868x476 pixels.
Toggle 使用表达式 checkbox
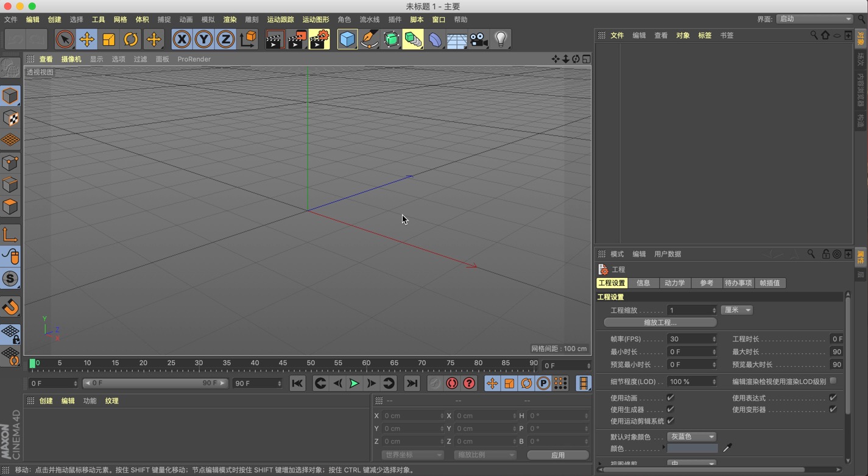tap(833, 398)
